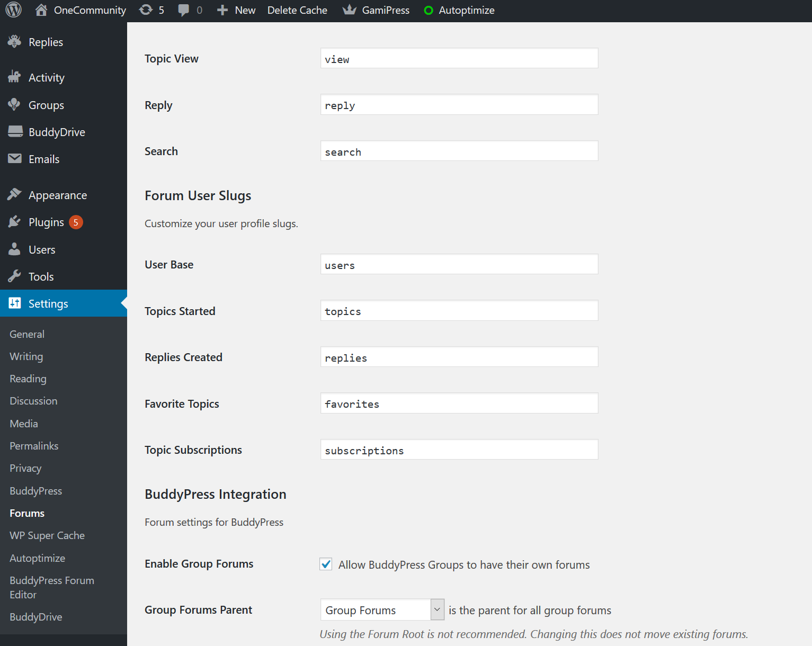Viewport: 812px width, 646px height.
Task: Click the Plugins update badge 5
Action: tap(76, 222)
